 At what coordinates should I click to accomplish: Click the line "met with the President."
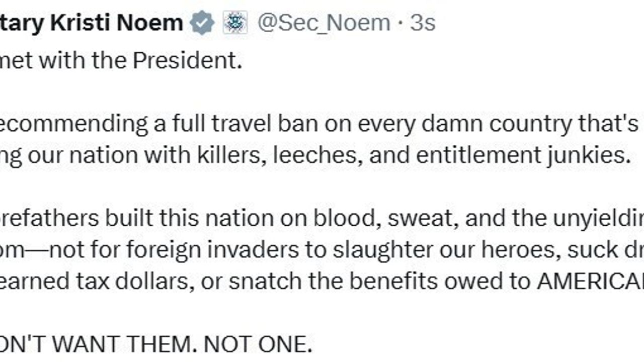pyautogui.click(x=121, y=61)
